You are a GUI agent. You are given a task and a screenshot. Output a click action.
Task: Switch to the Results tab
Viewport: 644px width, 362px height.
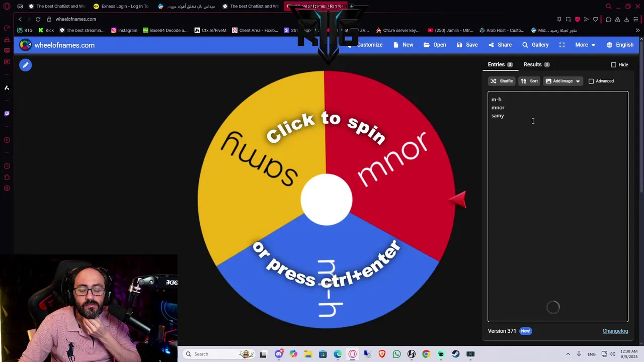(x=536, y=64)
